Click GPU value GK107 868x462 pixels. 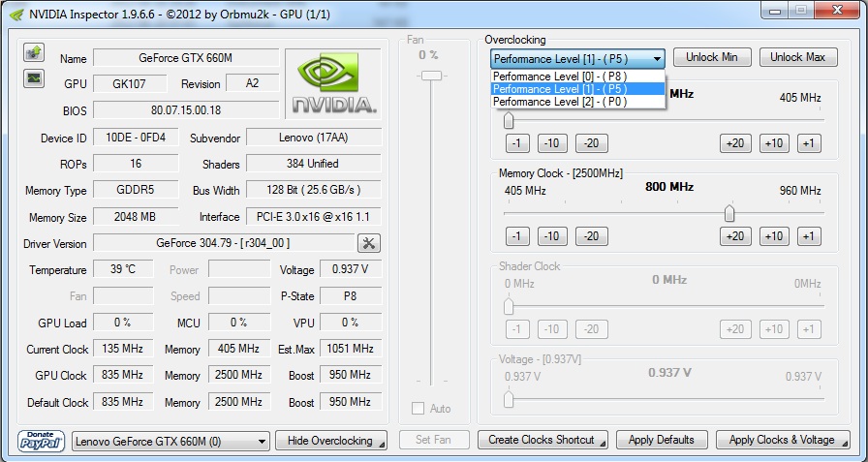(130, 83)
